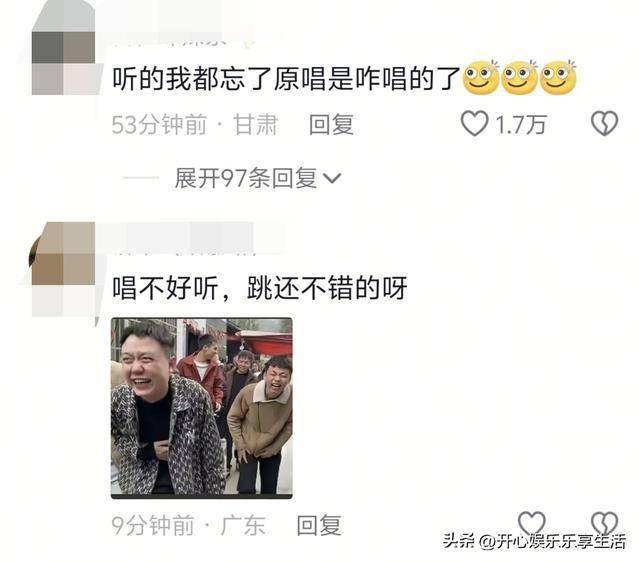Screen dimensions: 640x563
Task: Dislike the 唱不好听 comment with broken heart
Action: 604,524
